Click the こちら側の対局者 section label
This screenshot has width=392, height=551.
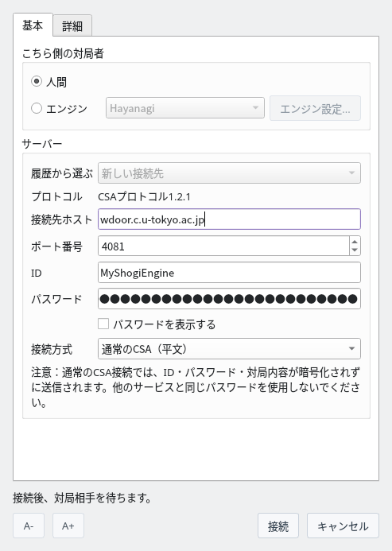[63, 53]
